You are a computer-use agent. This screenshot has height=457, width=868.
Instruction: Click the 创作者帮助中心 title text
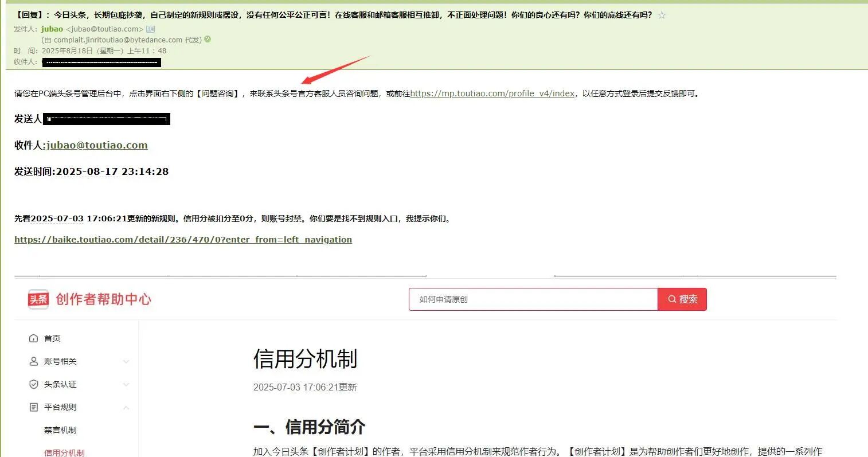[104, 299]
